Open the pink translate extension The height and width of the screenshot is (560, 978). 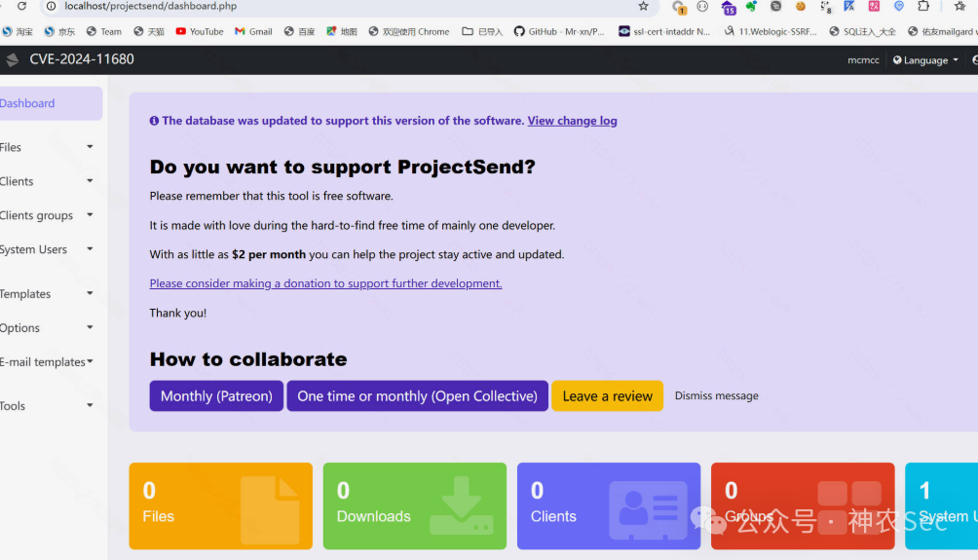pos(874,6)
